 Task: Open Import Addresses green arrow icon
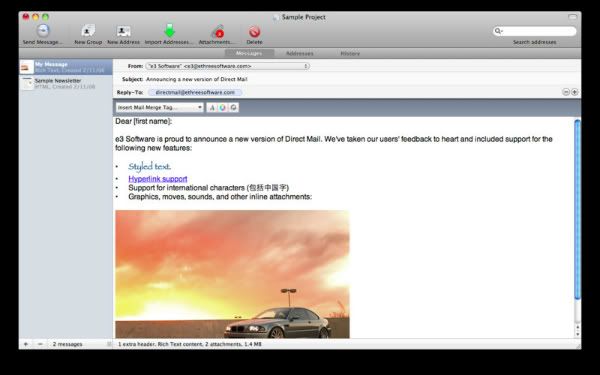pos(169,31)
